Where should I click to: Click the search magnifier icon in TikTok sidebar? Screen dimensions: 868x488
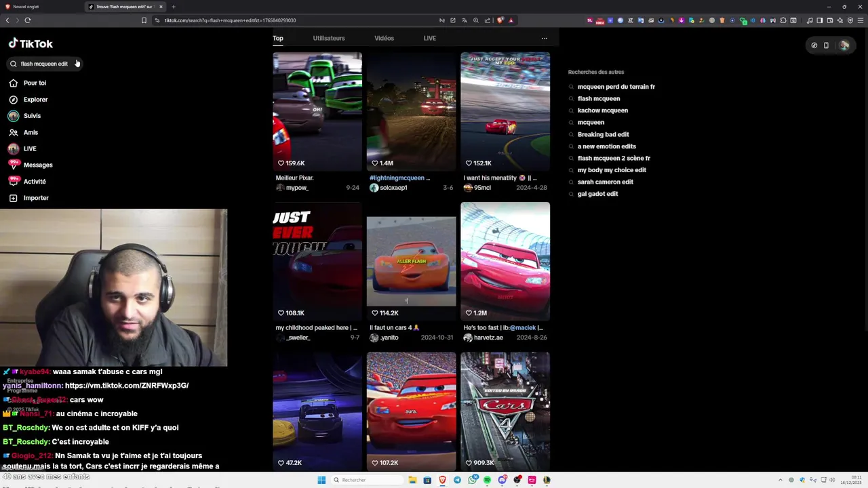(13, 64)
